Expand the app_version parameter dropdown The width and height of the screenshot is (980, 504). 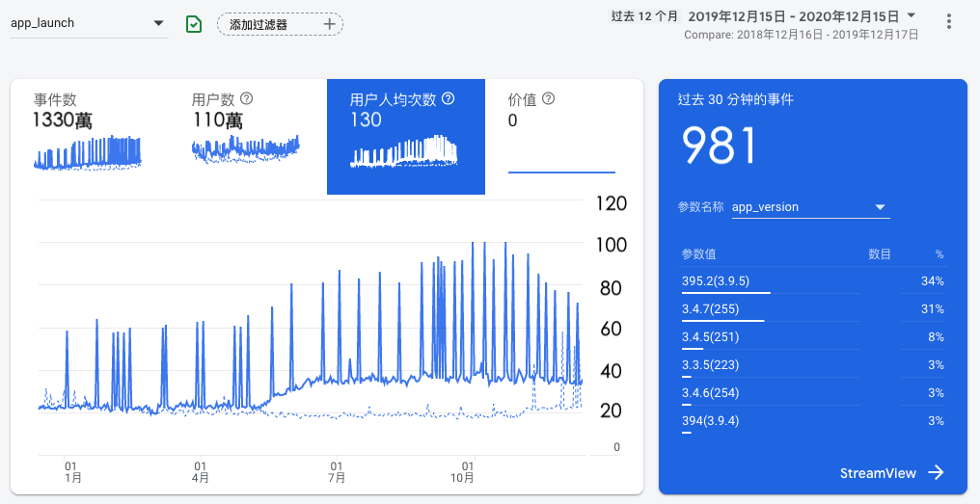(879, 207)
